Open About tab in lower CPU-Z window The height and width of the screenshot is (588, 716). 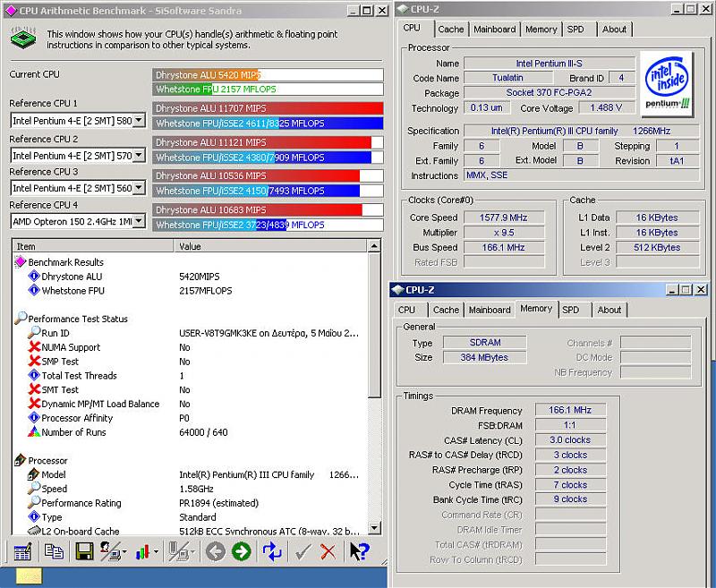(609, 310)
